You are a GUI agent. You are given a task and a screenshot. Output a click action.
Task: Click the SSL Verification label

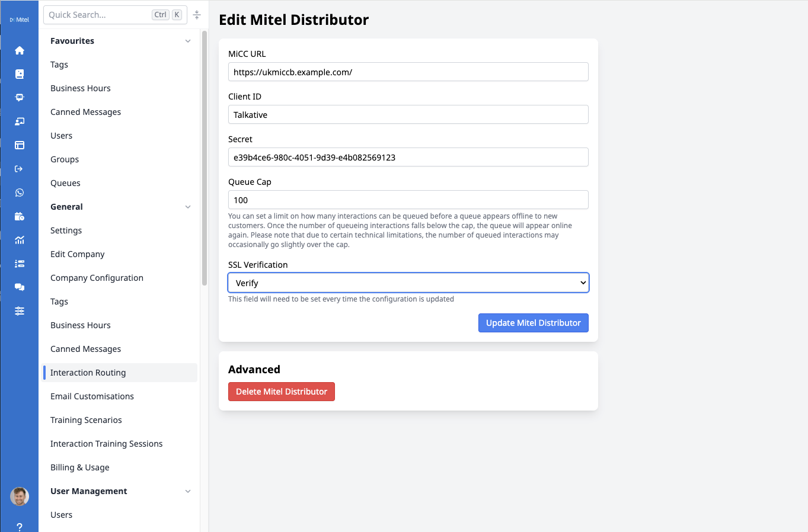pos(258,265)
